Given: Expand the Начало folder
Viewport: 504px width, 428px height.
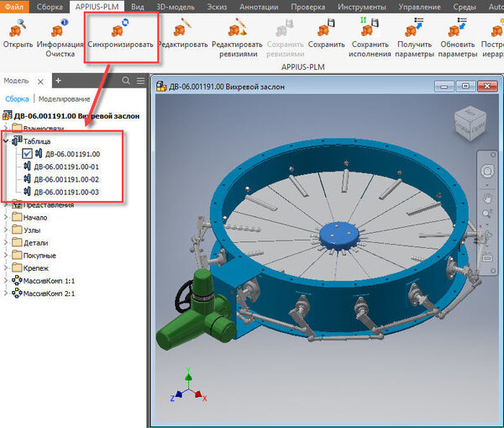Looking at the screenshot, I should coord(6,218).
